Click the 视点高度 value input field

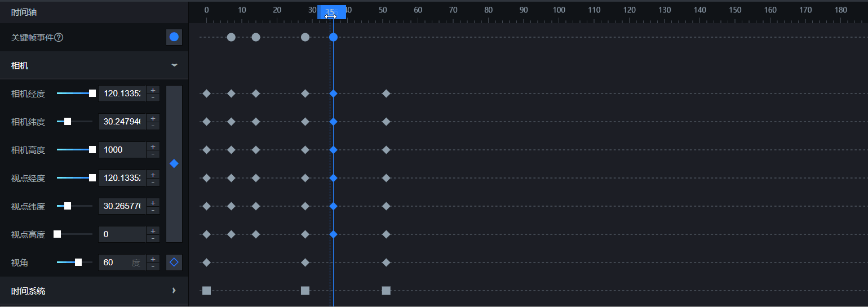pyautogui.click(x=122, y=234)
